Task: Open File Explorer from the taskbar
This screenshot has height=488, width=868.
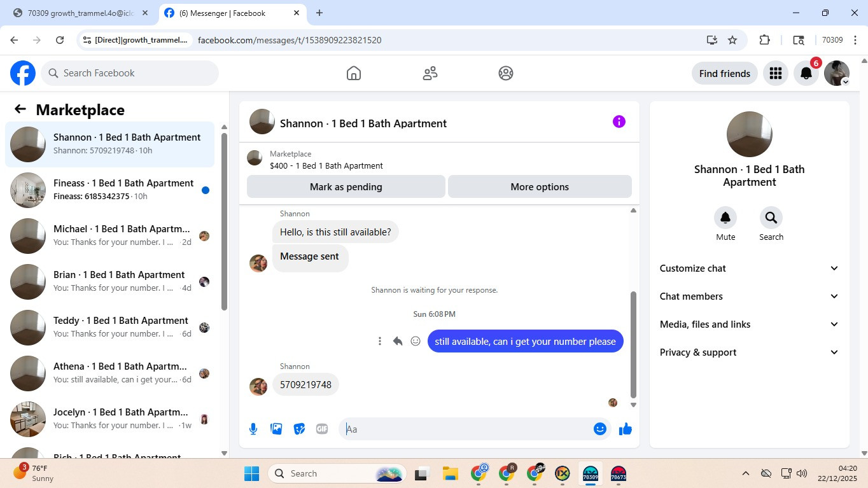Action: [x=451, y=473]
